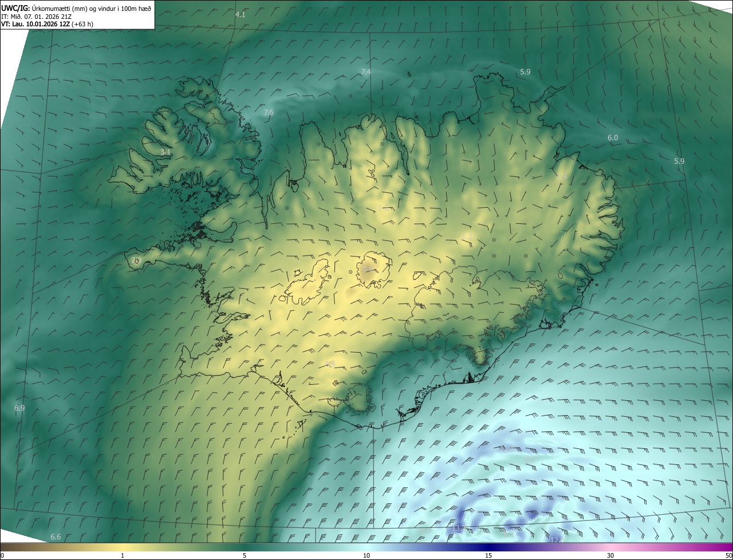
Task: Click the colorbar tick label 15
Action: 488,555
